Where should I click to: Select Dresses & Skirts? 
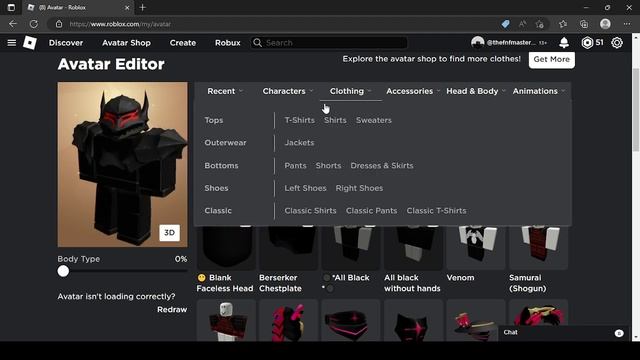382,165
